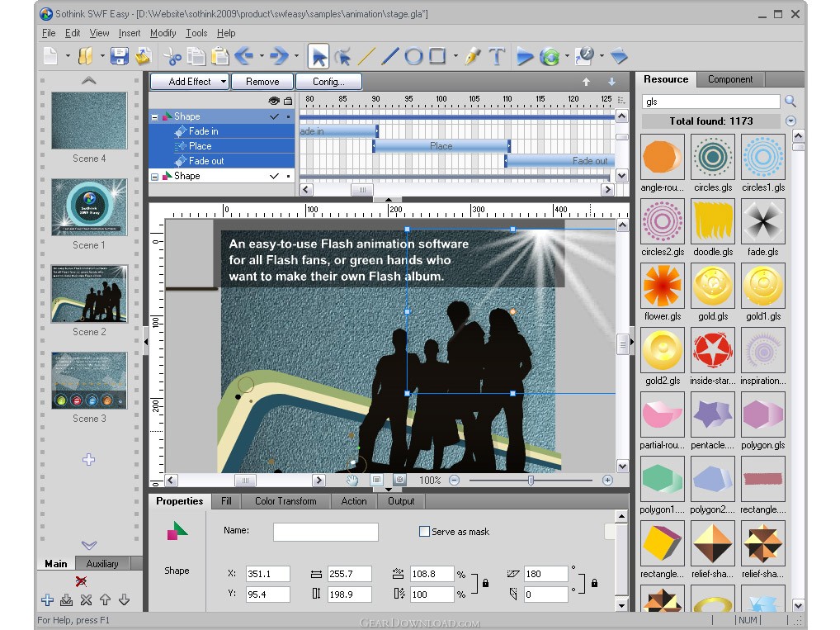Click the Publish/export icon
Image resolution: width=840 pixels, height=630 pixels.
pos(584,56)
